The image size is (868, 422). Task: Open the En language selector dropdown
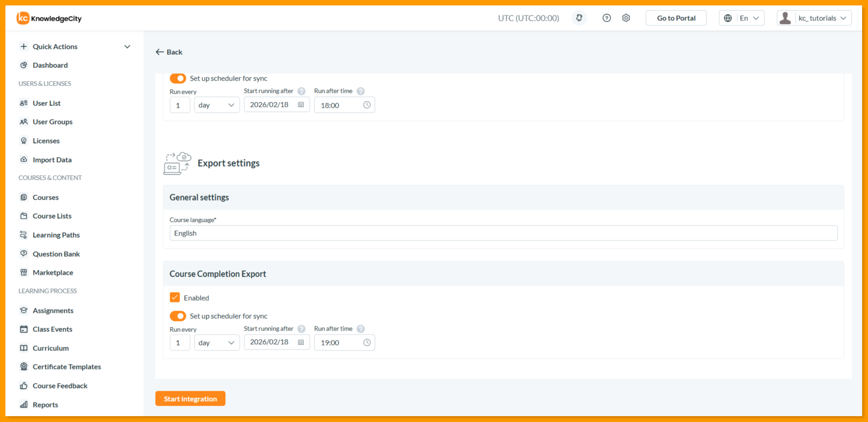742,18
